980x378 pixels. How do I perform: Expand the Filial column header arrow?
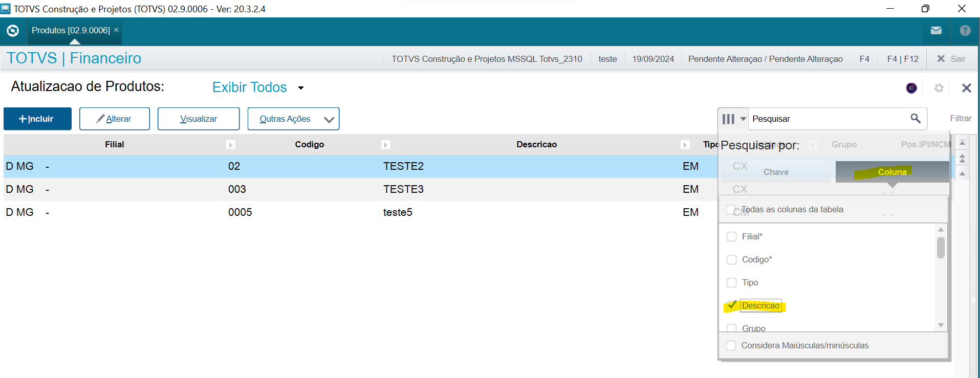point(231,145)
